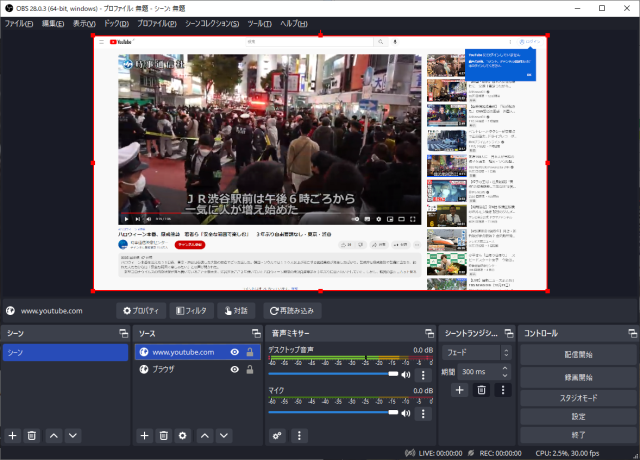Adjust Mic volume slider
This screenshot has height=460, width=640.
333,413
